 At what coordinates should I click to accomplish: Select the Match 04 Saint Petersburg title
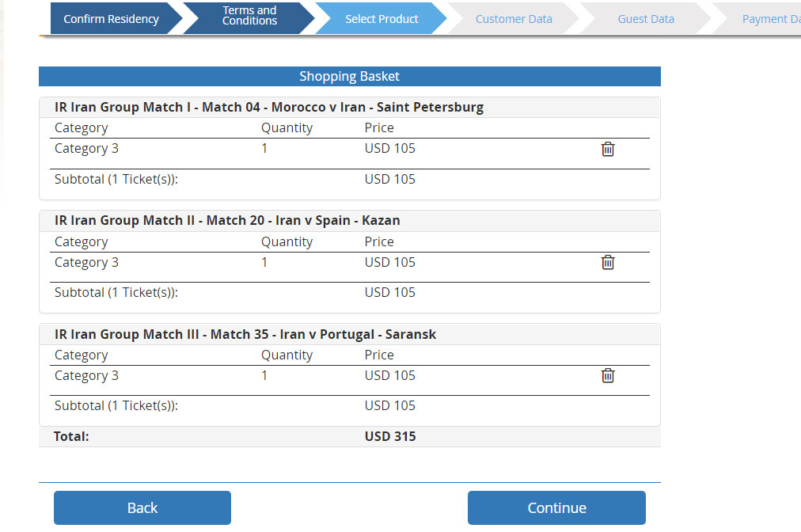(x=269, y=108)
